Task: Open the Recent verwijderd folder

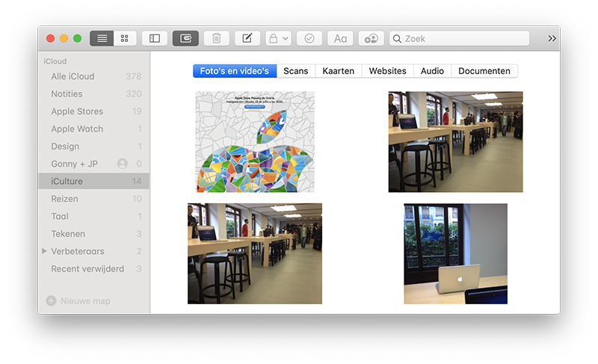Action: 94,269
